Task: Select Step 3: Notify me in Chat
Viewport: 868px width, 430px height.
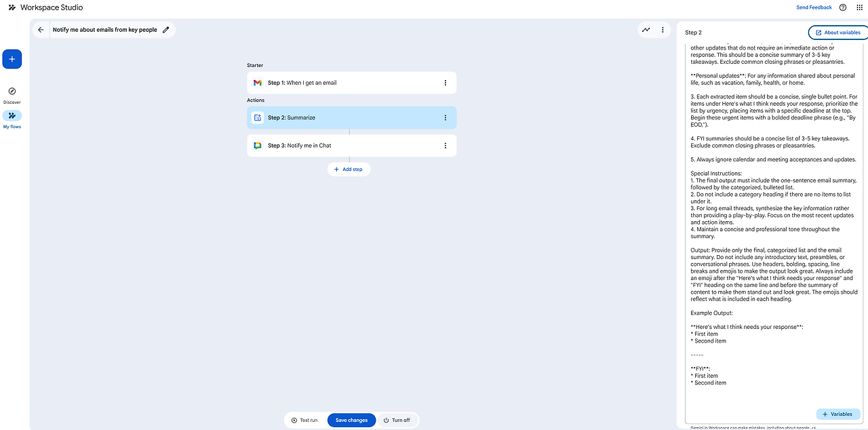Action: (x=351, y=145)
